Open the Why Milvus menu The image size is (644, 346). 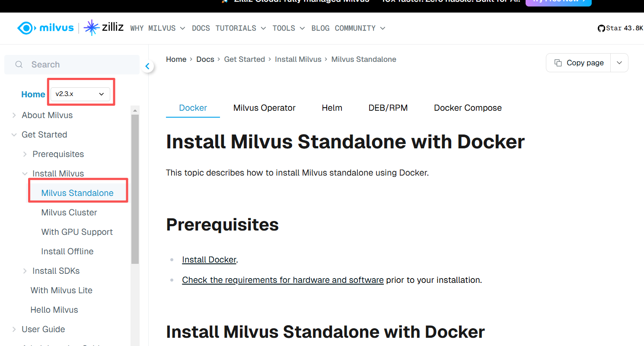(158, 28)
